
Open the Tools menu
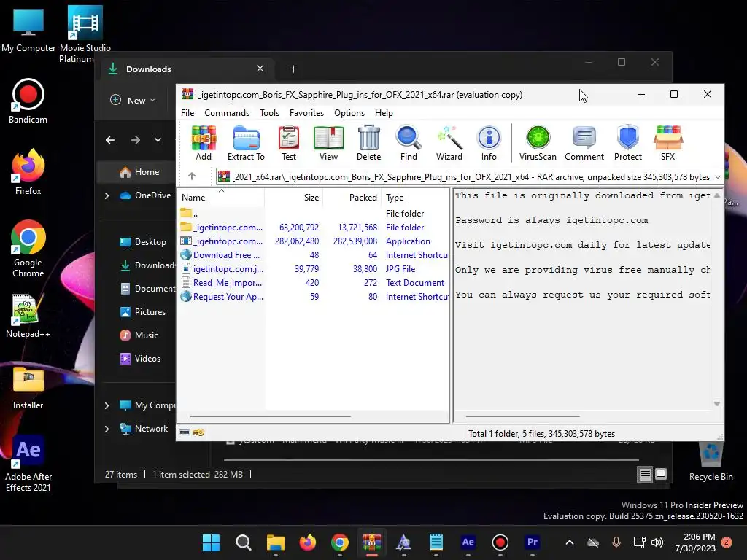coord(270,113)
